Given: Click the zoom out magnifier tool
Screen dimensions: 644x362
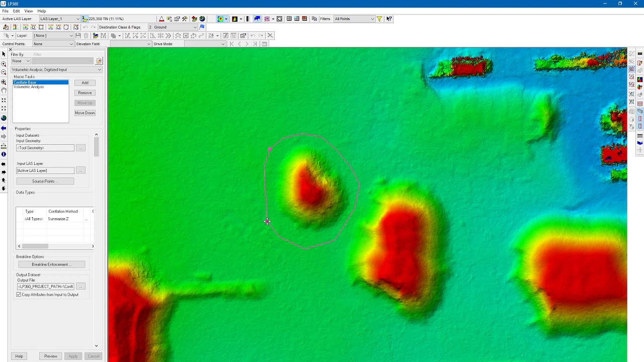Looking at the screenshot, I should click(x=4, y=72).
